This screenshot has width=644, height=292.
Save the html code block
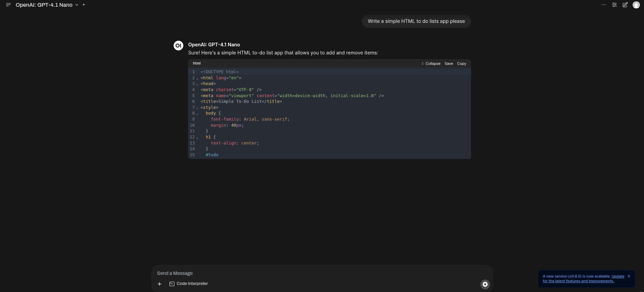(x=449, y=64)
